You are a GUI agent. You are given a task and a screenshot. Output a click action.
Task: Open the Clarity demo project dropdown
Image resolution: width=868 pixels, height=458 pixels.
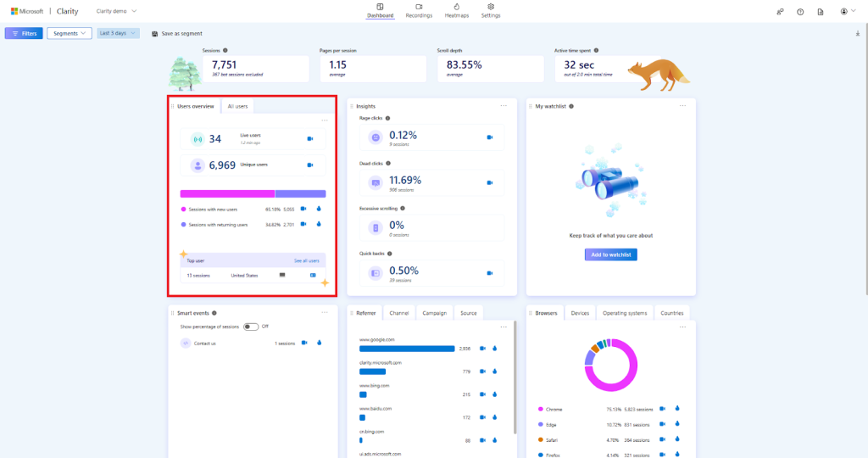click(116, 11)
